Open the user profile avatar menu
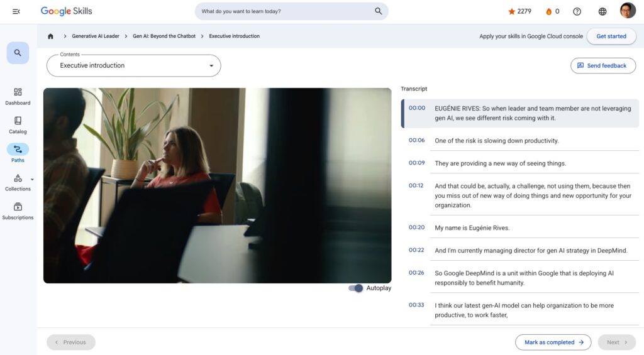 pos(628,11)
